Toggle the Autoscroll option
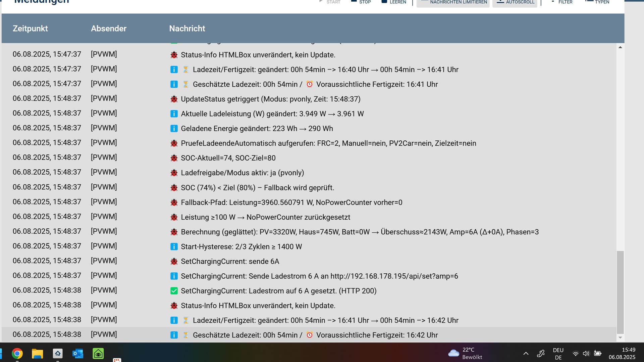This screenshot has height=362, width=644. click(515, 2)
